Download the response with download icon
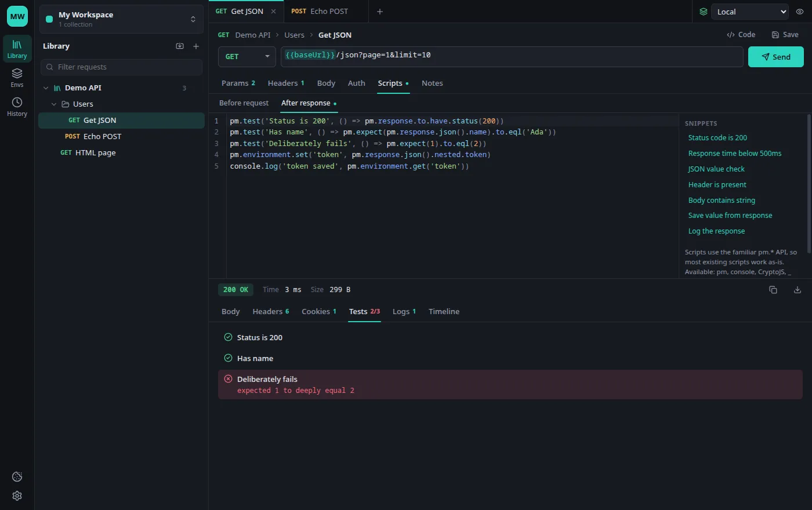This screenshot has height=510, width=812. [x=797, y=290]
